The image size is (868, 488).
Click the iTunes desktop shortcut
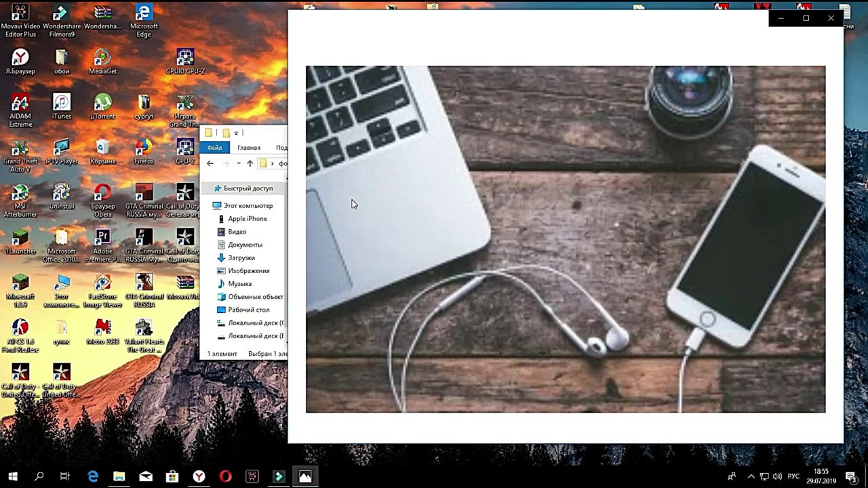[62, 106]
